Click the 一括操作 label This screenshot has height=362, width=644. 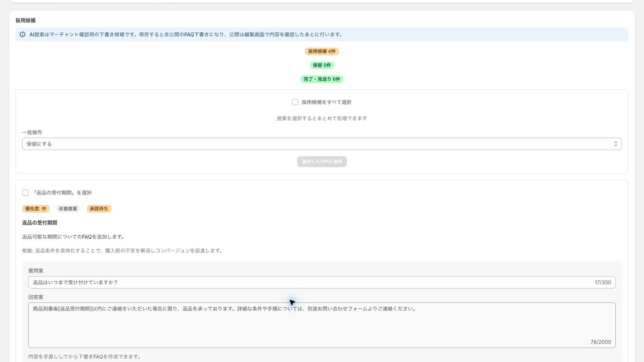point(32,132)
